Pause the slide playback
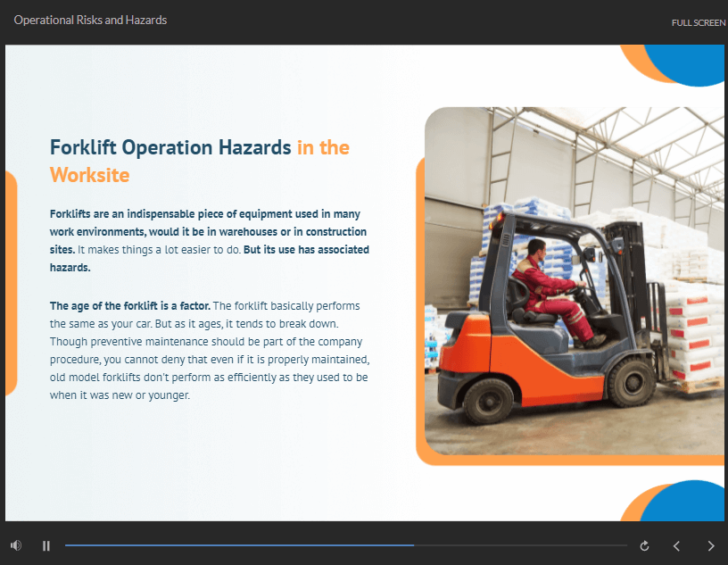The width and height of the screenshot is (728, 565). pyautogui.click(x=46, y=545)
